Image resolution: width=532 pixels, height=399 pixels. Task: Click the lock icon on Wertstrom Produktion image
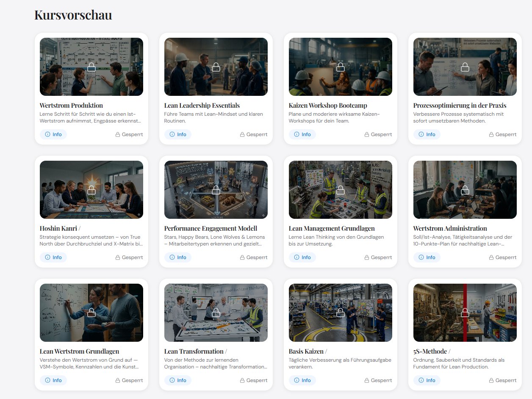91,67
